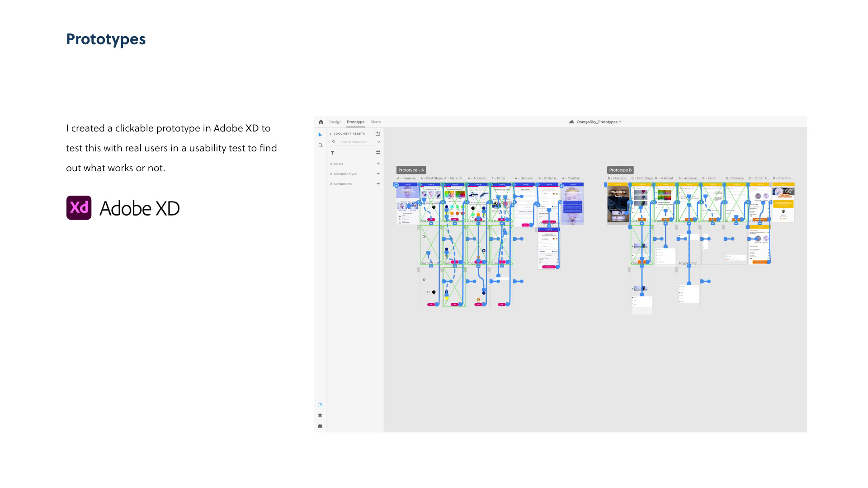This screenshot has width=868, height=488.
Task: Open the search filter dropdown arrow
Action: (x=378, y=142)
